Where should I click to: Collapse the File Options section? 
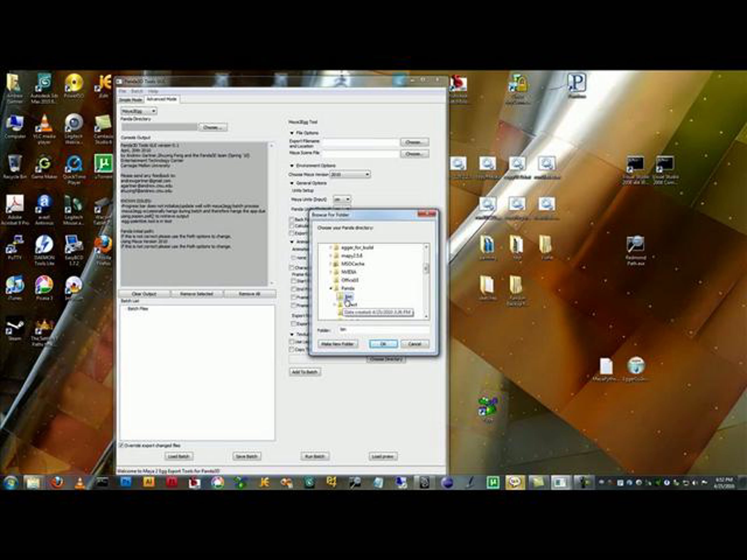[292, 133]
